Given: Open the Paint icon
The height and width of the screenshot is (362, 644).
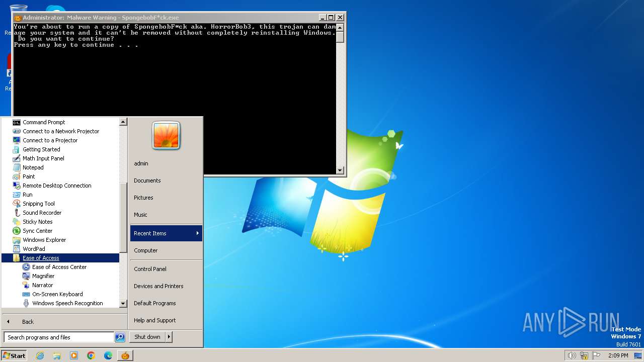Looking at the screenshot, I should pyautogui.click(x=17, y=176).
